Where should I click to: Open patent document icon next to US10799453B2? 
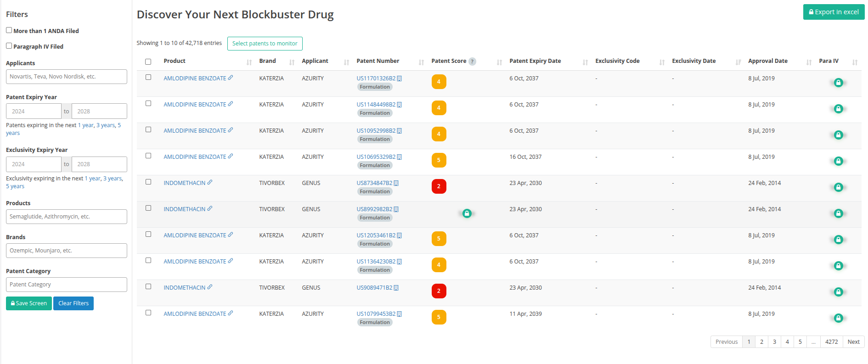click(x=399, y=314)
